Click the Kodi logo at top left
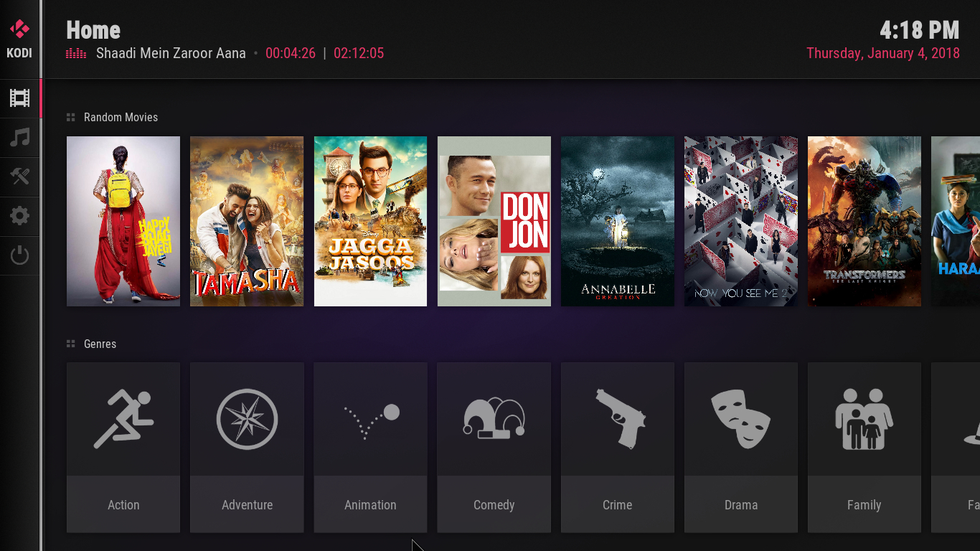Screen dimensions: 980x551 tap(19, 39)
